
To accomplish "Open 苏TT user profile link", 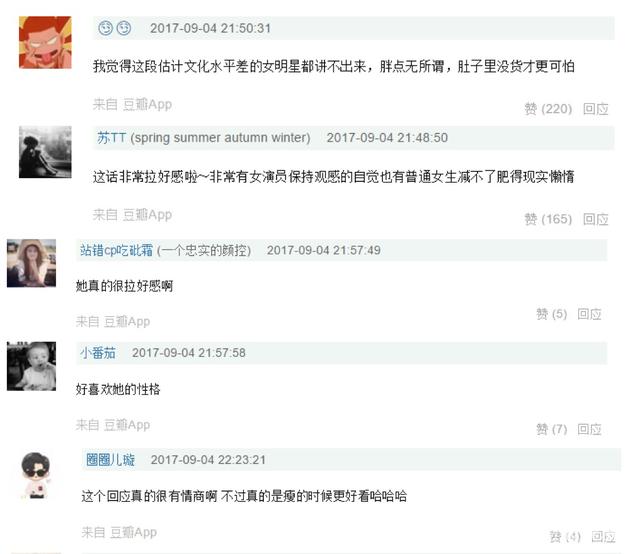I will (111, 138).
